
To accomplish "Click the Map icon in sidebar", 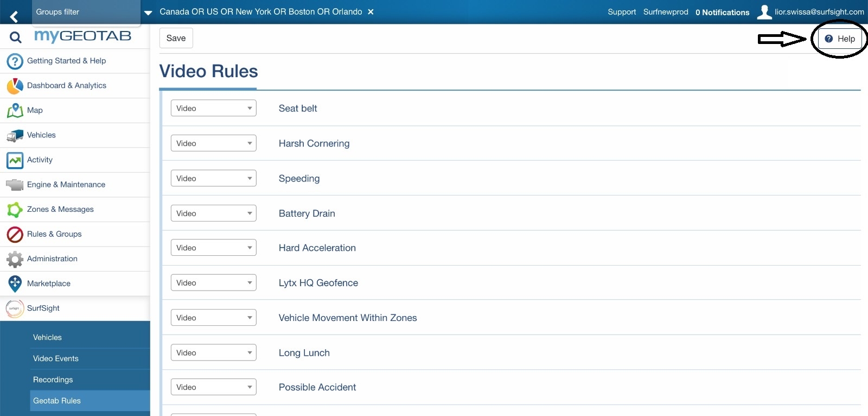I will pos(15,110).
